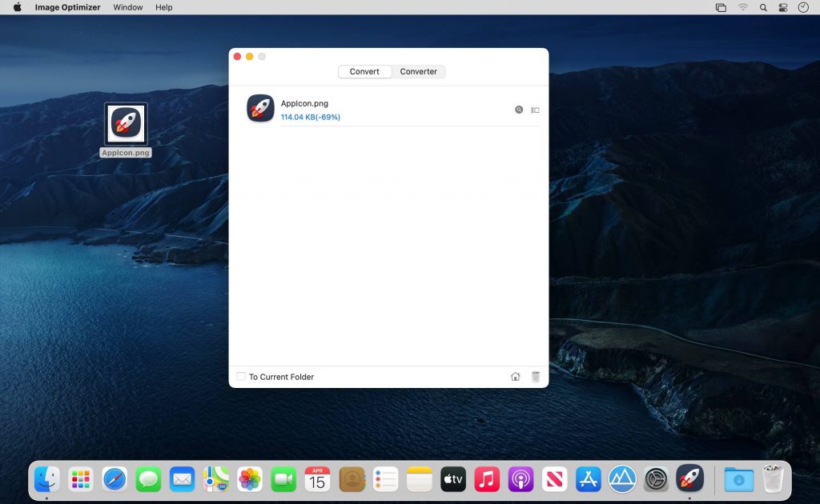This screenshot has width=820, height=504.
Task: Open the Help menu
Action: pos(164,7)
